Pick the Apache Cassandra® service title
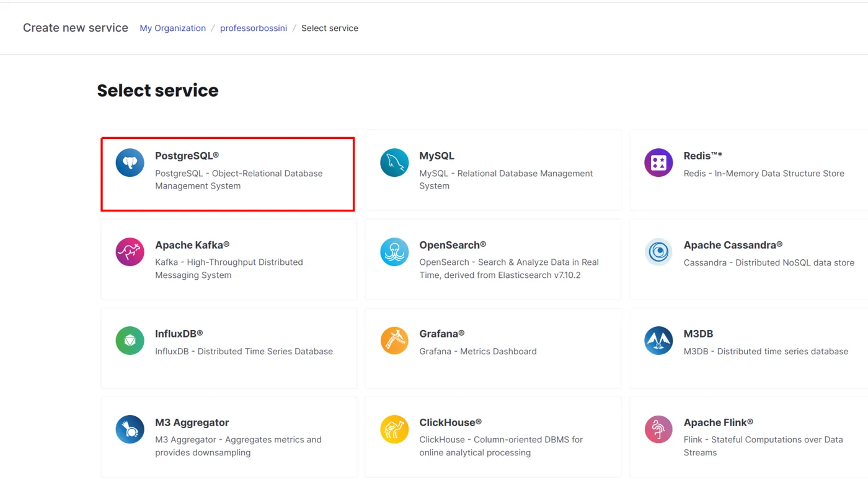Screen dimensions: 868x482 (x=733, y=245)
